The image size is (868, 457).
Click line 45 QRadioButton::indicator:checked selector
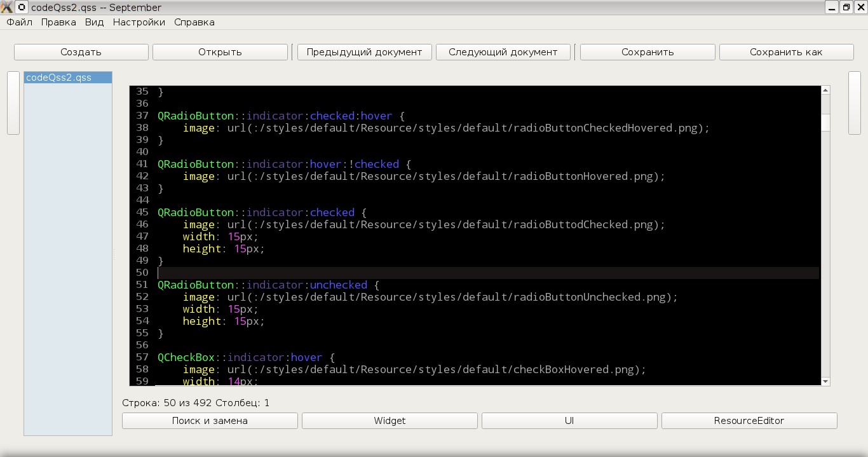[256, 212]
